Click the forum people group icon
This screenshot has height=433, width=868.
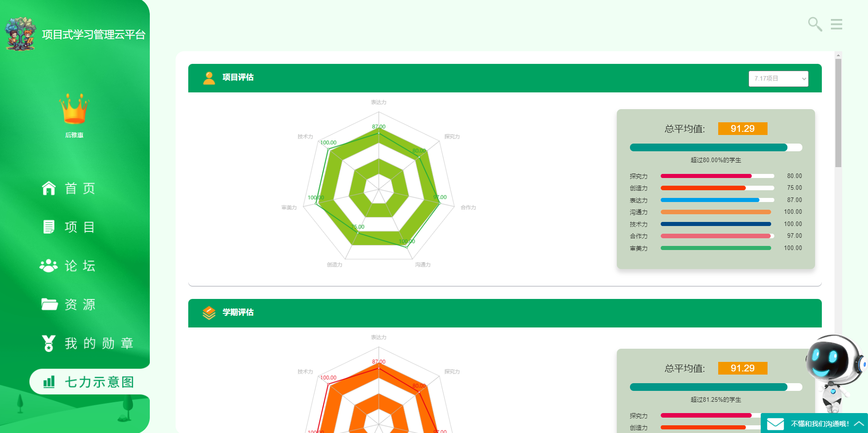tap(48, 265)
